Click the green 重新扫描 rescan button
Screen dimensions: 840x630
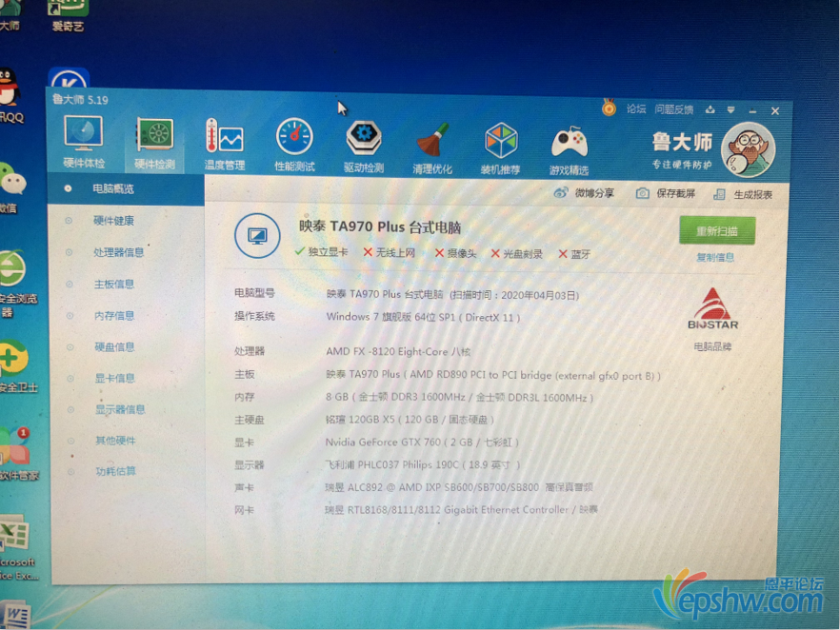[x=717, y=230]
